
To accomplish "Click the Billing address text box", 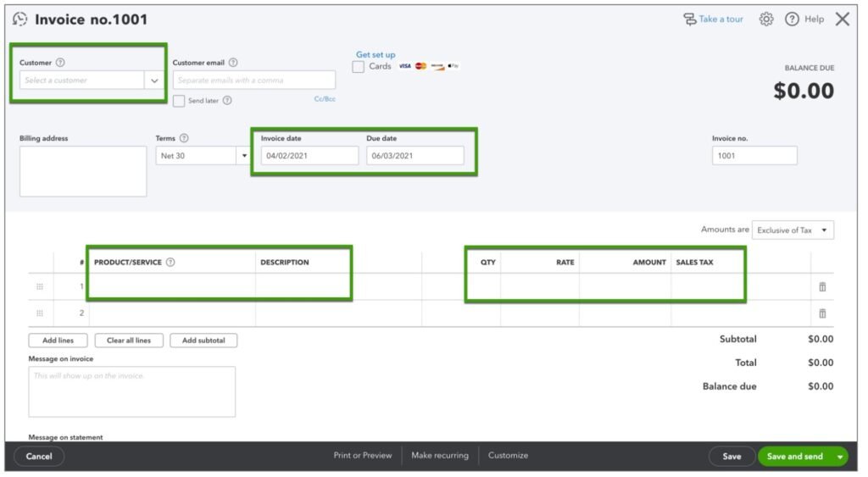I will [x=83, y=171].
